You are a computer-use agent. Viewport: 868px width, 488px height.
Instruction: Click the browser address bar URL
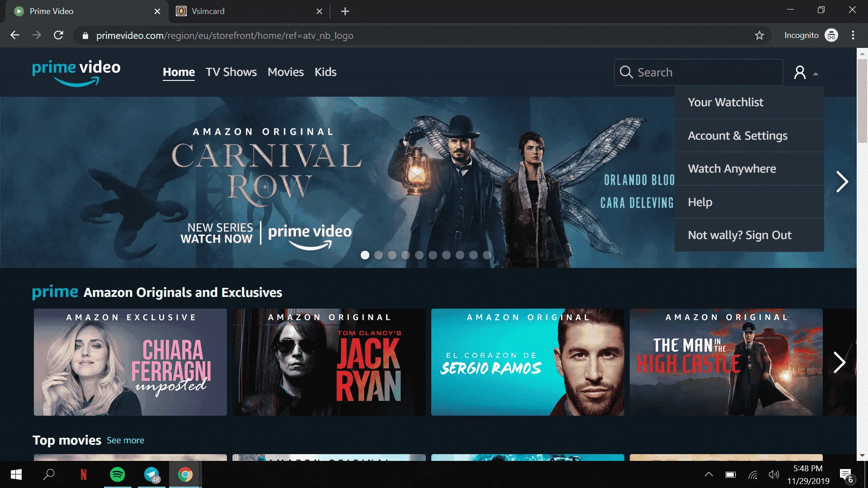click(x=225, y=36)
